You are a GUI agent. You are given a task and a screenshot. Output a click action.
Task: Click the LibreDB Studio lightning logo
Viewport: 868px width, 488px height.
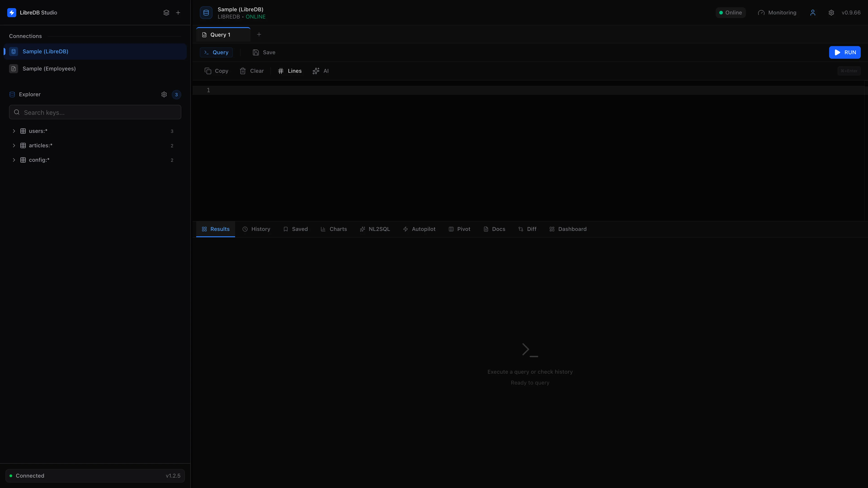pyautogui.click(x=12, y=12)
